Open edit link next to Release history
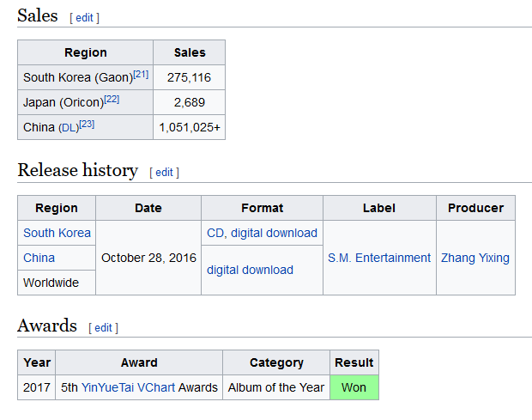This screenshot has width=532, height=420. pos(164,172)
